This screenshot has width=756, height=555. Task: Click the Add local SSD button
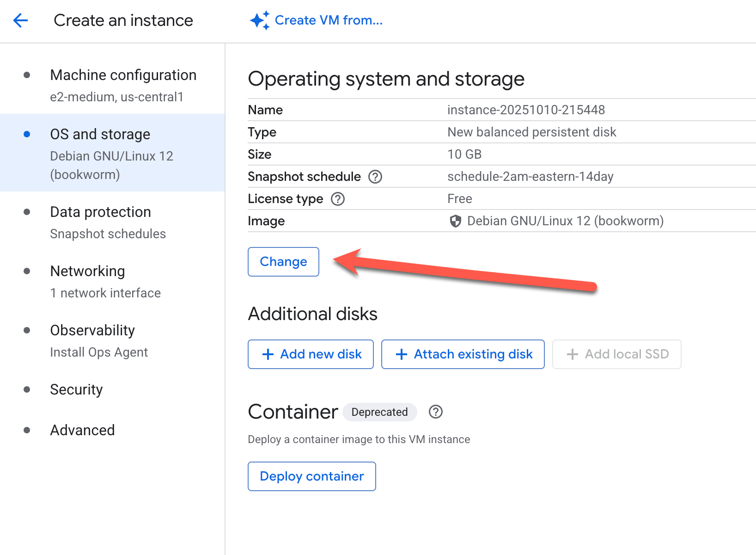616,354
